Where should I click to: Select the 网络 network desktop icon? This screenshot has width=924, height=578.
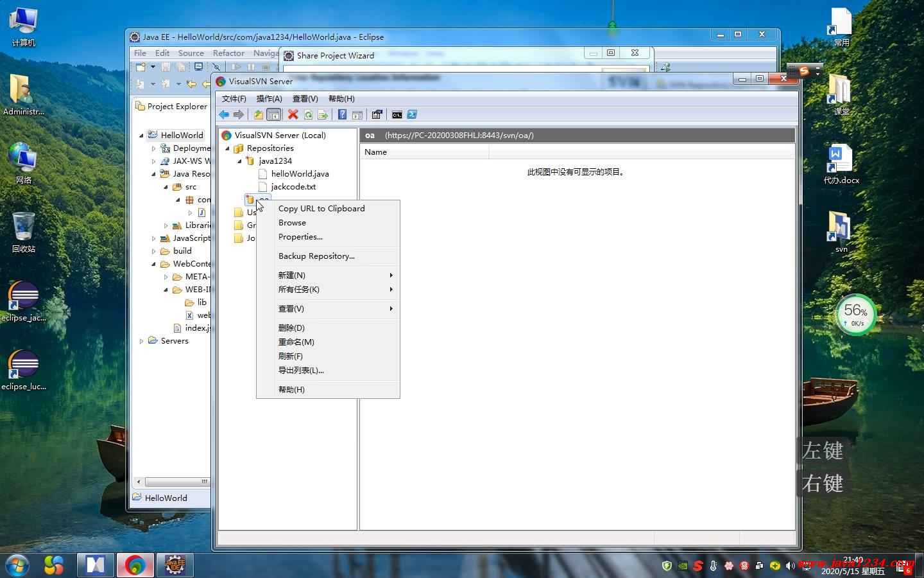[x=24, y=163]
